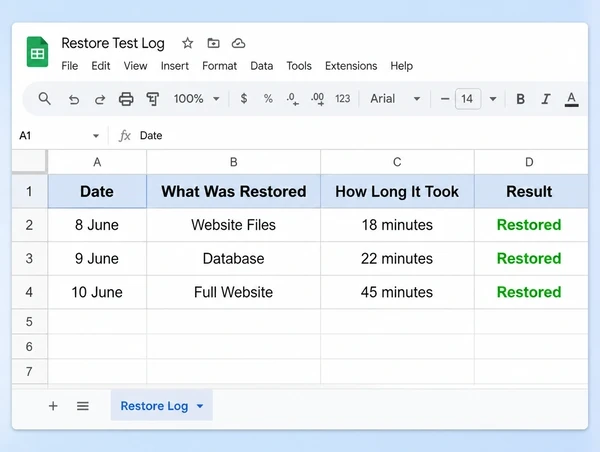Toggle italic formatting
Viewport: 600px width, 452px height.
[546, 99]
